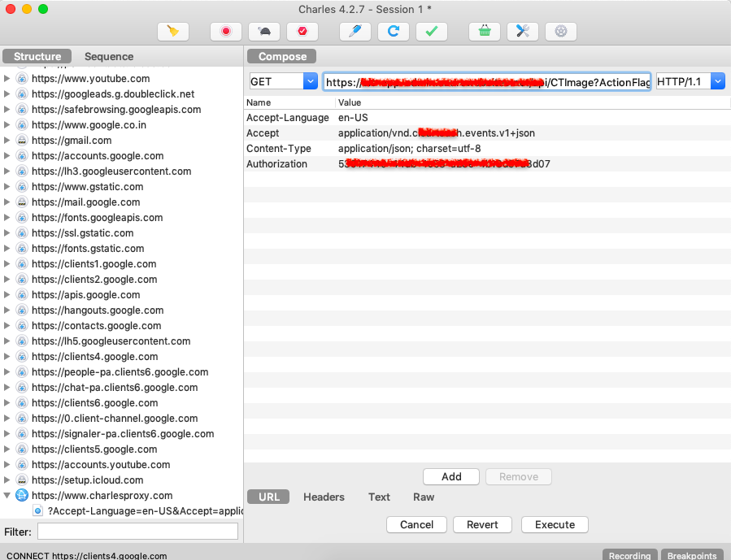Collapse the www.charlesproxy.com tree node

coord(7,495)
